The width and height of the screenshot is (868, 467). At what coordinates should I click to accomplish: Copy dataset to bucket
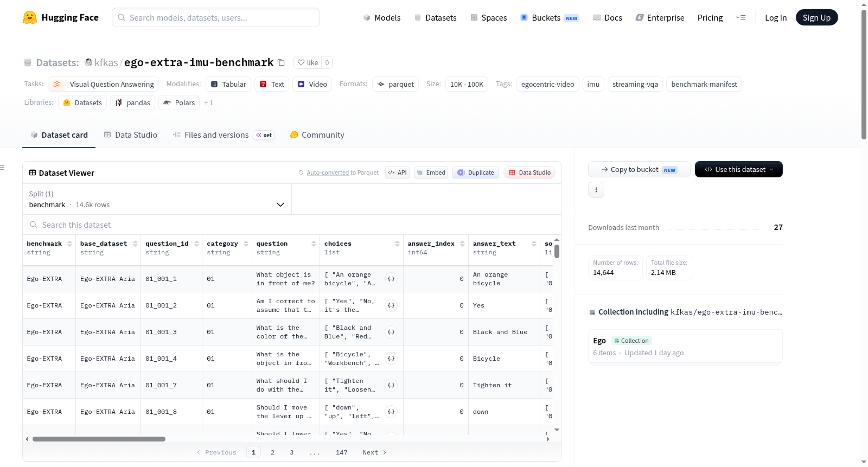[x=639, y=169]
